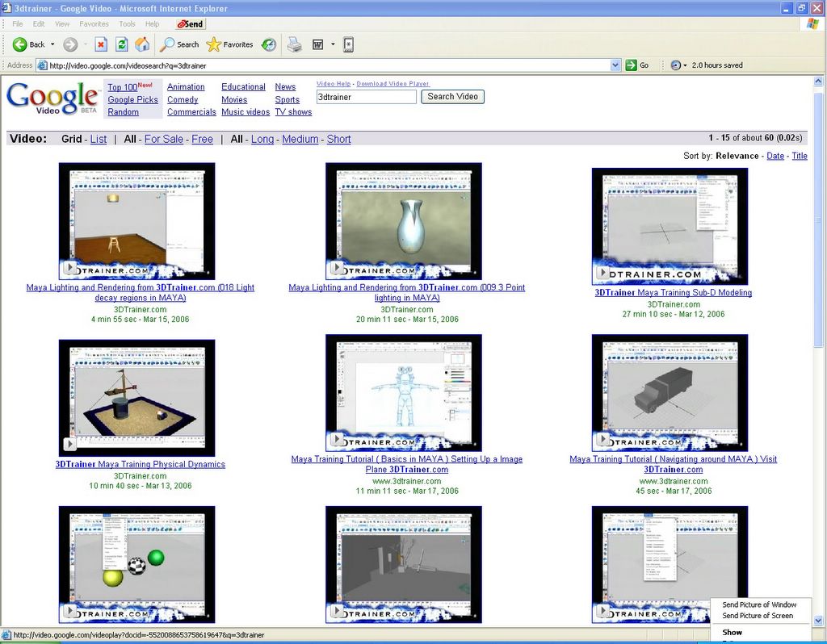Refresh the page using the toolbar icon
Screen dimensions: 827x644
121,45
